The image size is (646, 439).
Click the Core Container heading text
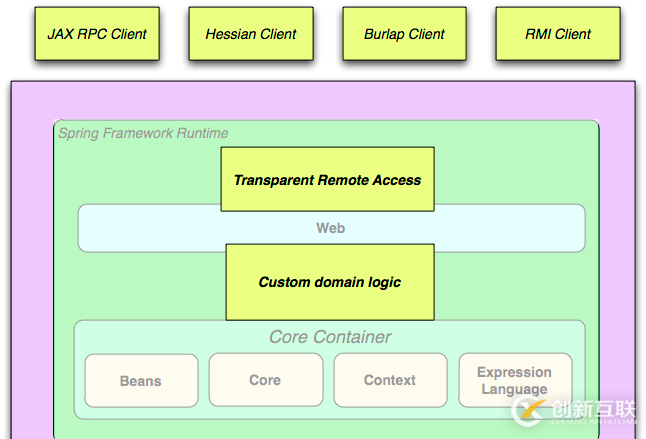[330, 337]
